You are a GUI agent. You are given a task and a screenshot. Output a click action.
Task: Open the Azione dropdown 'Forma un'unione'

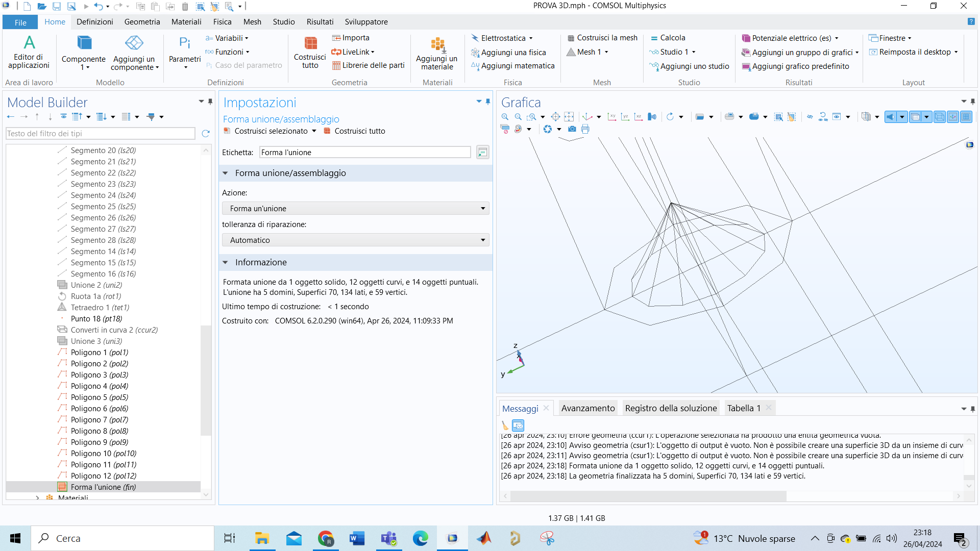[x=355, y=208]
